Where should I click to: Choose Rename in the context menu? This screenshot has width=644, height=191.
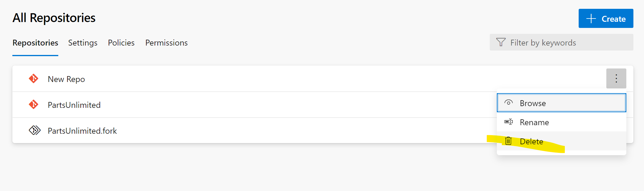point(561,122)
